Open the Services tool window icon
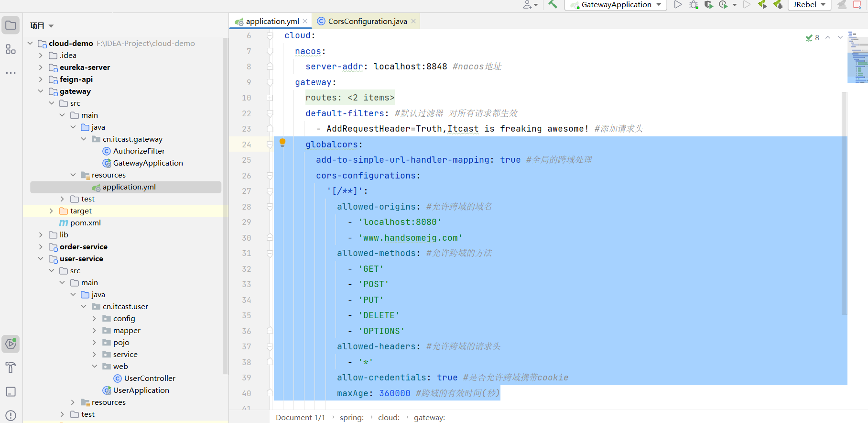Screen dimensions: 868x423 point(11,344)
